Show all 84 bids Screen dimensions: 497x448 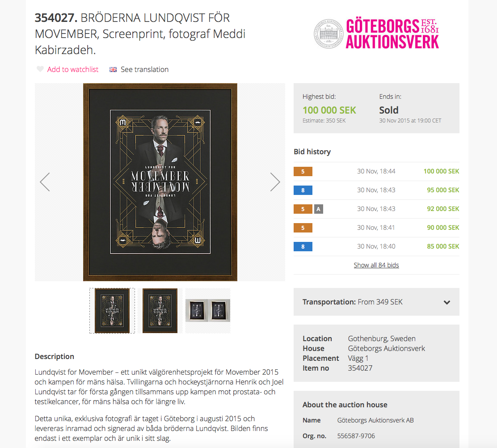click(376, 265)
